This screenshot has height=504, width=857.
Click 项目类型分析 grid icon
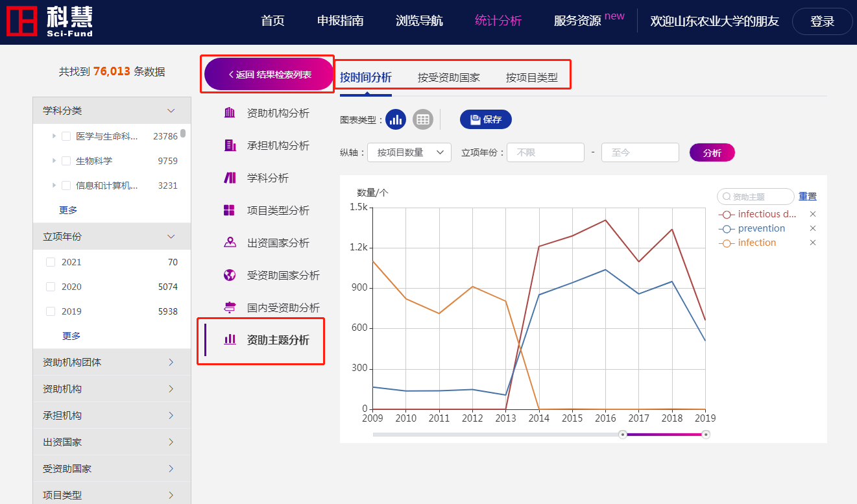(230, 210)
